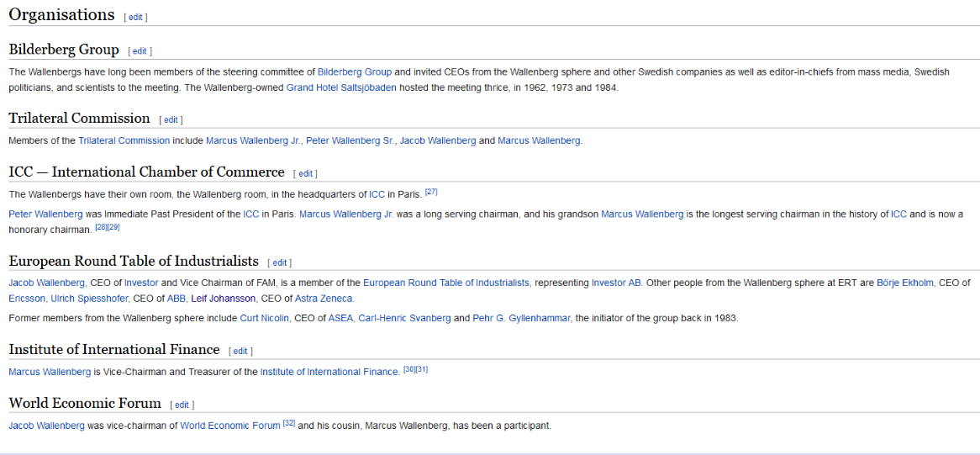
Task: Open the Investor AB link
Action: pos(616,283)
